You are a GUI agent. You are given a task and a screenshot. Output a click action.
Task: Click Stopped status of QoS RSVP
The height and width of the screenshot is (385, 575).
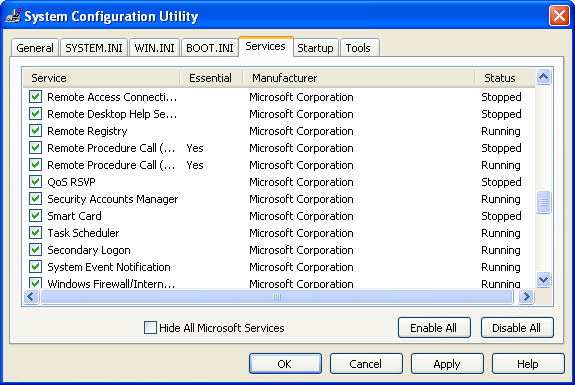[501, 182]
